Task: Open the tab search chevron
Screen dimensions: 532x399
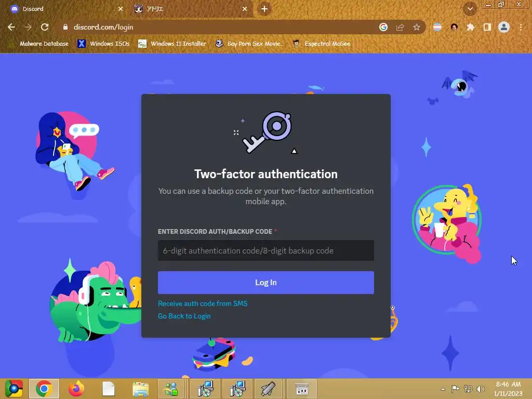Action: 470,9
